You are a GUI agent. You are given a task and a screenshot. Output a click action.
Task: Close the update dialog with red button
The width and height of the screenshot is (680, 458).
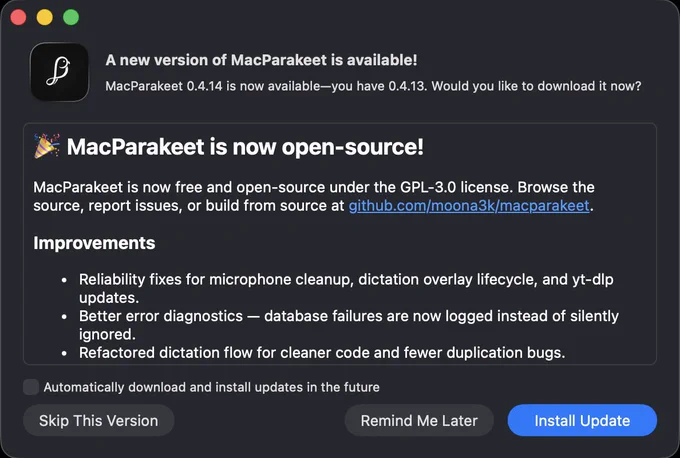pos(18,17)
